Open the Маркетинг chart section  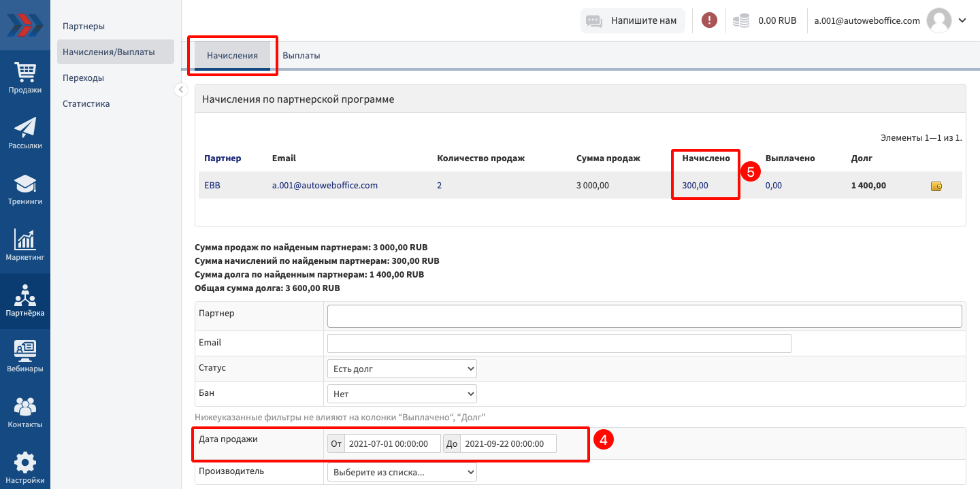pos(25,245)
